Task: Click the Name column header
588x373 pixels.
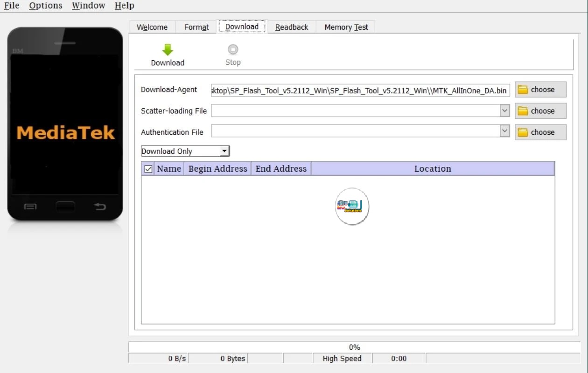Action: point(168,168)
